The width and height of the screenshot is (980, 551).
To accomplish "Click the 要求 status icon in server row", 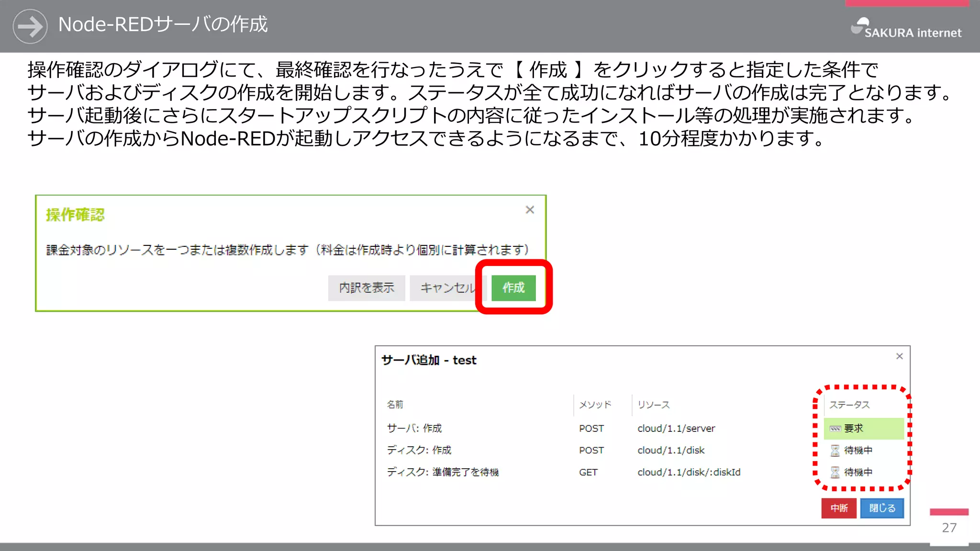I will pos(835,429).
